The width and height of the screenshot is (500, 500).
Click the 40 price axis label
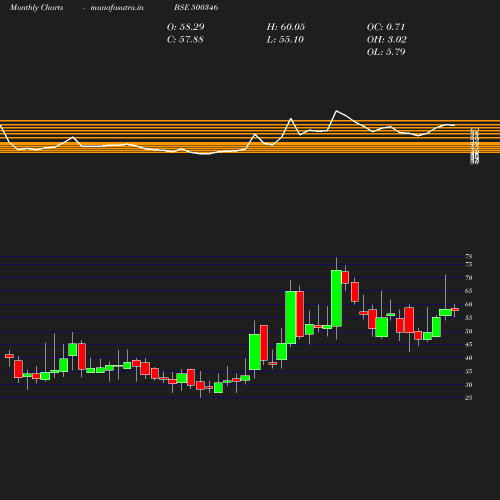click(469, 358)
